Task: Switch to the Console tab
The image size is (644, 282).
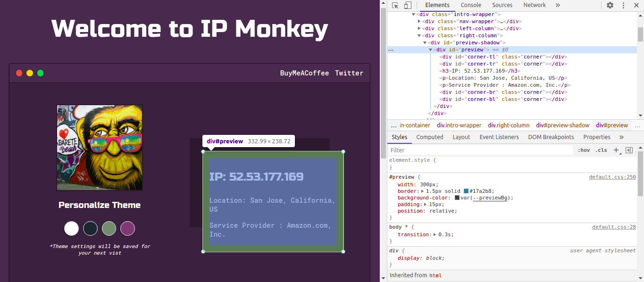Action: tap(471, 5)
